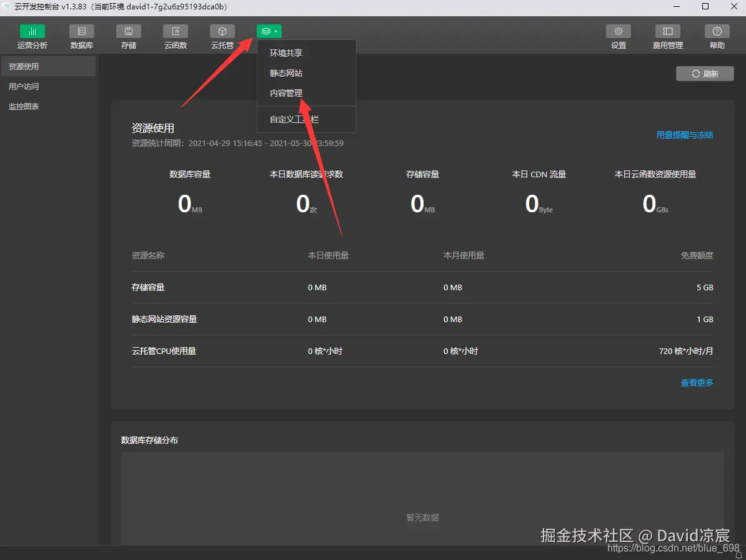Open the 云函数 icon
Image resolution: width=746 pixels, height=560 pixels.
coord(175,36)
